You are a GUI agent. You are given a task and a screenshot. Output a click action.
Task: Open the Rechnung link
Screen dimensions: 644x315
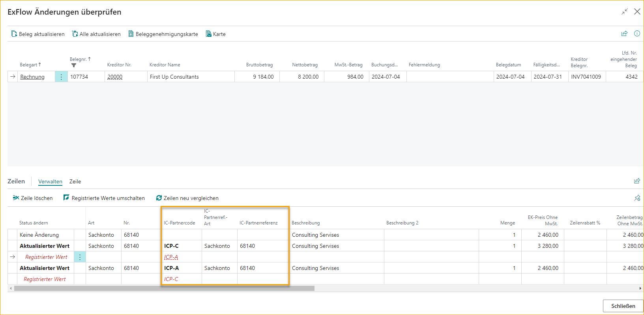click(x=32, y=77)
